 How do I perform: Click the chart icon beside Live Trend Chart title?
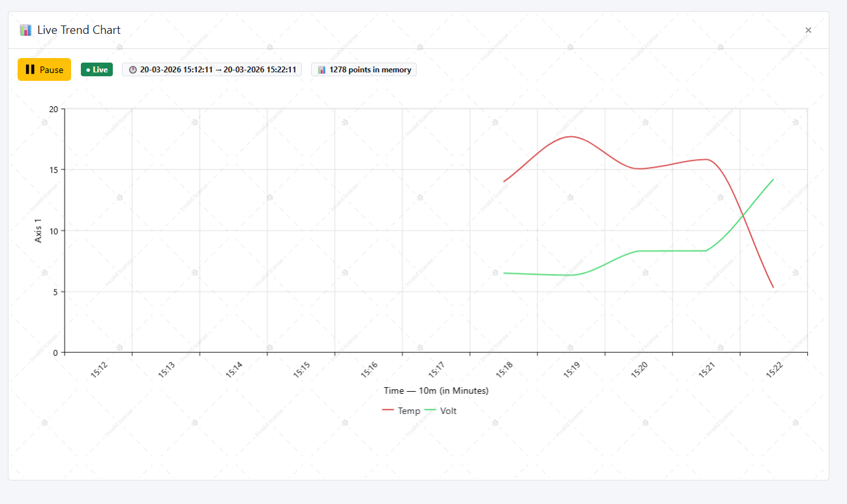click(25, 30)
